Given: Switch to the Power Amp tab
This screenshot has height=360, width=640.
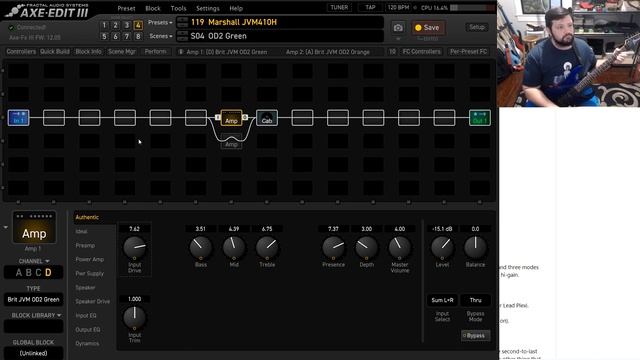Looking at the screenshot, I should click(x=89, y=259).
